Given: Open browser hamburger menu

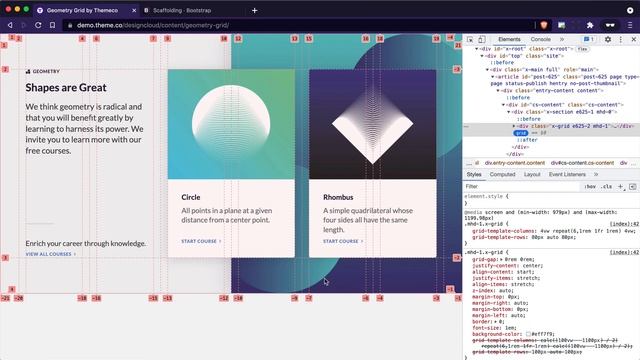Looking at the screenshot, I should (630, 25).
